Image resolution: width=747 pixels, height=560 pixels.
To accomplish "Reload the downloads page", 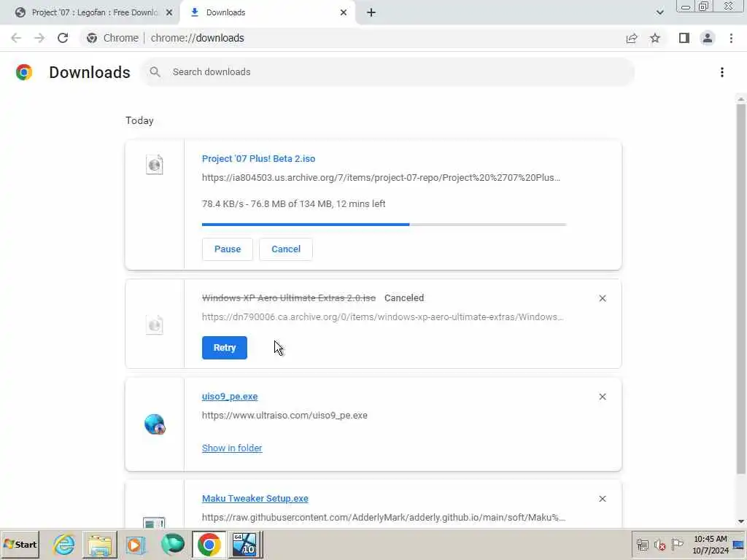I will coord(63,38).
